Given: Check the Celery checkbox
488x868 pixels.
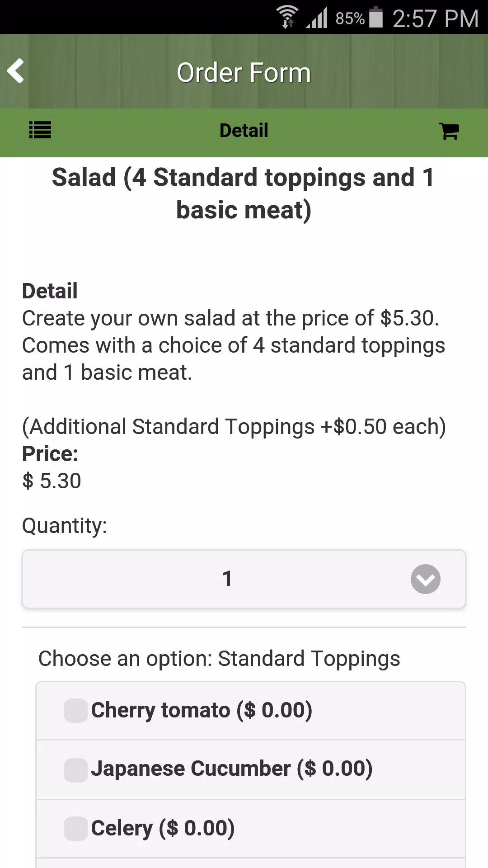Looking at the screenshot, I should [76, 829].
